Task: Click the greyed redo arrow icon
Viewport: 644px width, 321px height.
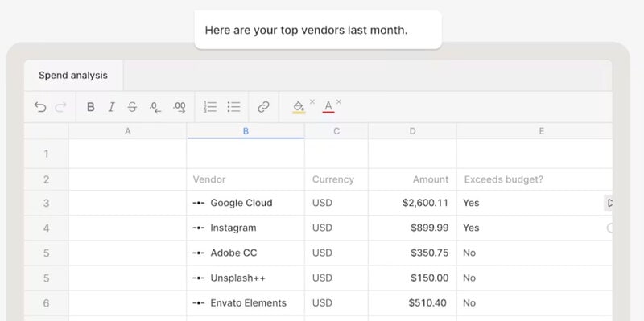Action: click(x=61, y=107)
